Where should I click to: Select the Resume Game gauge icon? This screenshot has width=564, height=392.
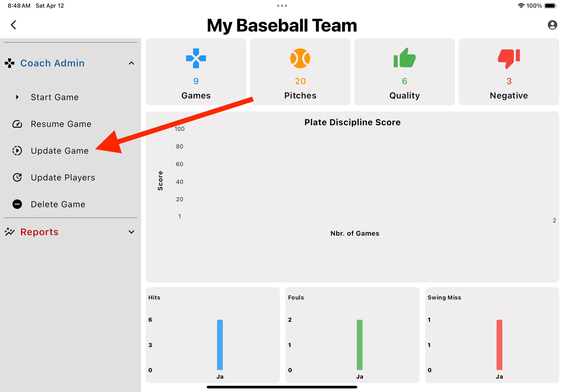pos(17,124)
